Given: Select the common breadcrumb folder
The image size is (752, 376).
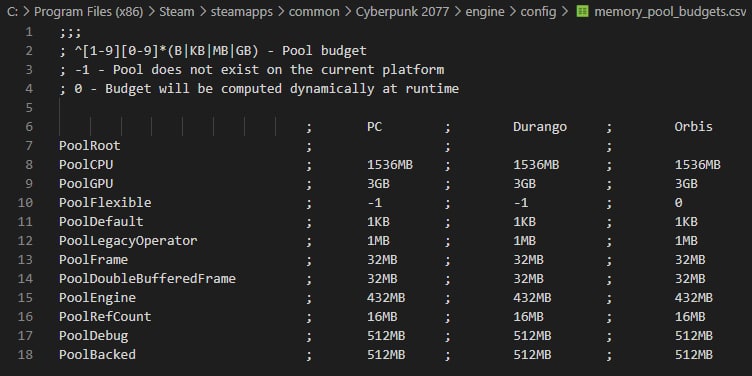Looking at the screenshot, I should (x=314, y=12).
